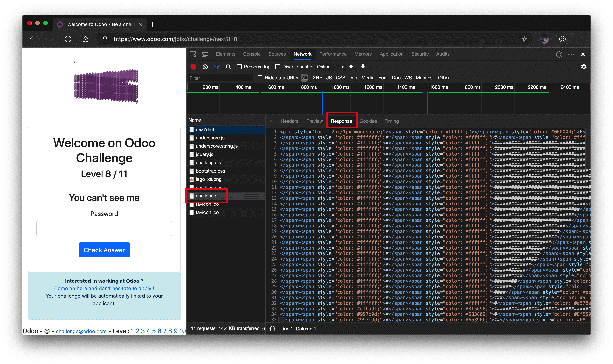
Task: Click the browser forward arrow
Action: (51, 39)
